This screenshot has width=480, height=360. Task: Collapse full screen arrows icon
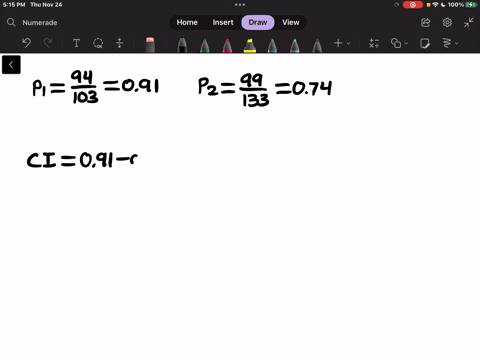pos(469,22)
